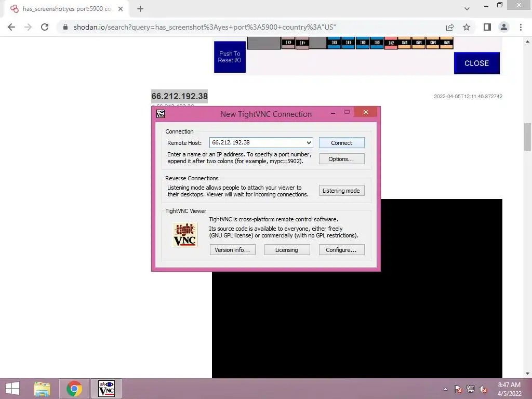This screenshot has width=532, height=399.
Task: Open the 66.212.192.38 host link
Action: coord(179,96)
